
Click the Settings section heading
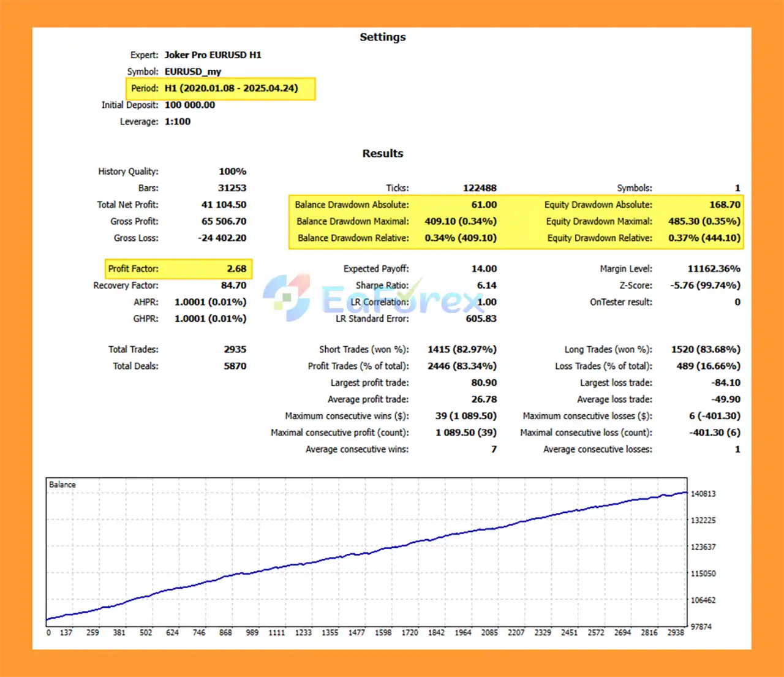click(x=382, y=37)
